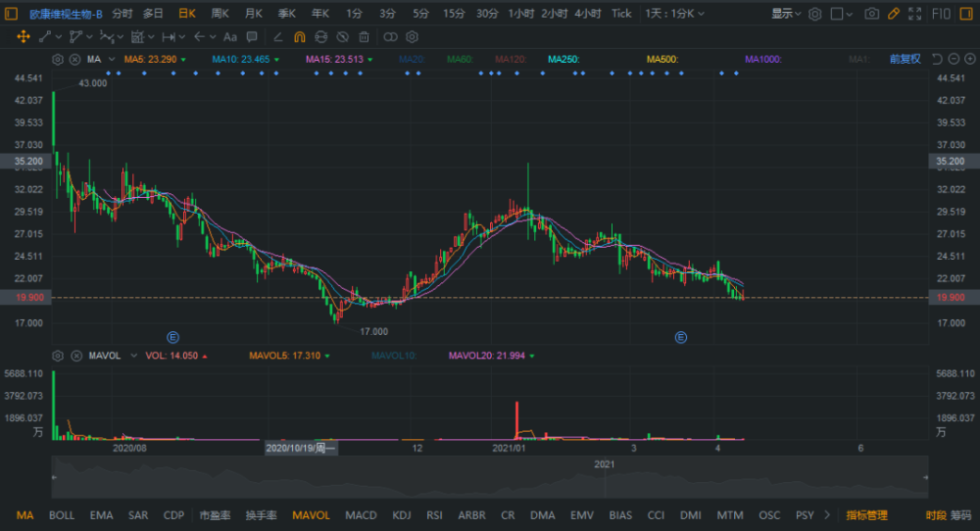Open the 显示 display dropdown
Screen dimensions: 980x531
(786, 13)
